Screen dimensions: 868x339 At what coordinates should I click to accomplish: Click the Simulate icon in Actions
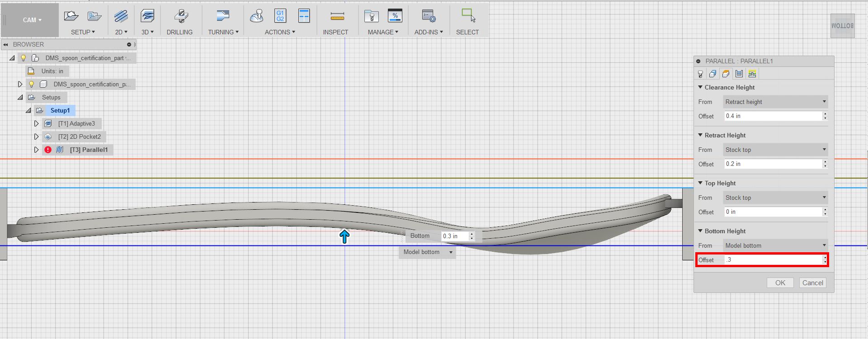point(256,16)
